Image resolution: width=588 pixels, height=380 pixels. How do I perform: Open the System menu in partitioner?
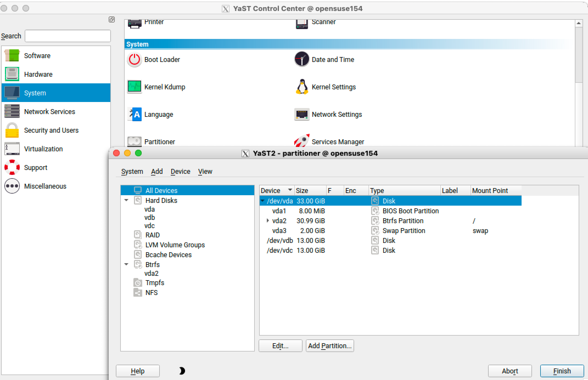pyautogui.click(x=132, y=171)
